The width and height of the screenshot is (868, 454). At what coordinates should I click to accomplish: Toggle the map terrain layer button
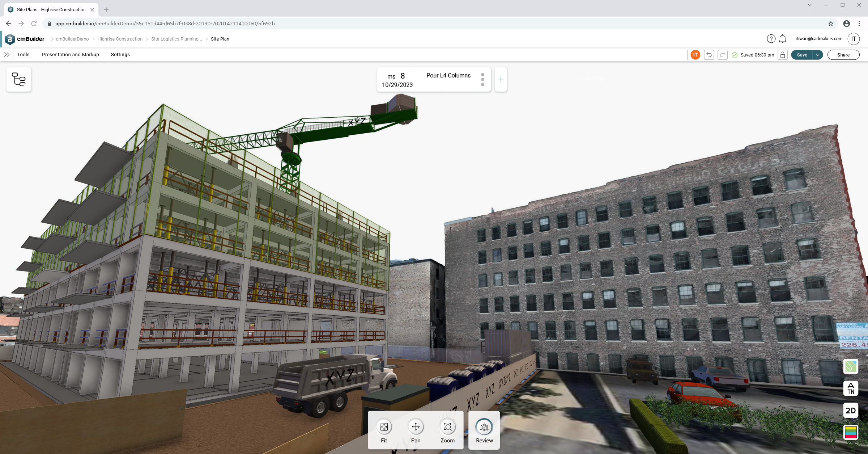(x=851, y=366)
